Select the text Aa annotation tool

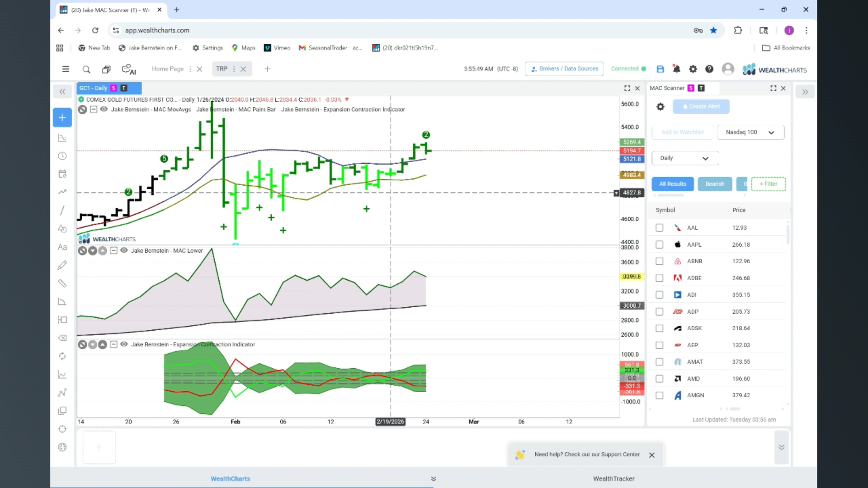point(62,247)
